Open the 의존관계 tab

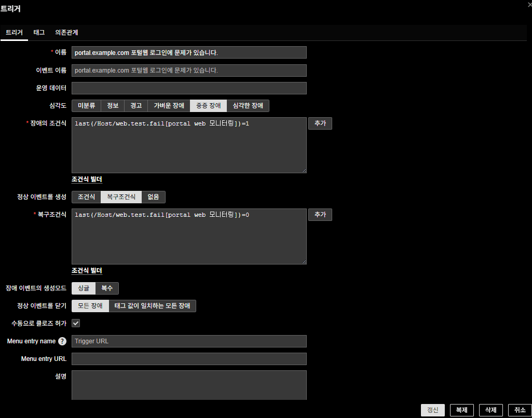[66, 32]
